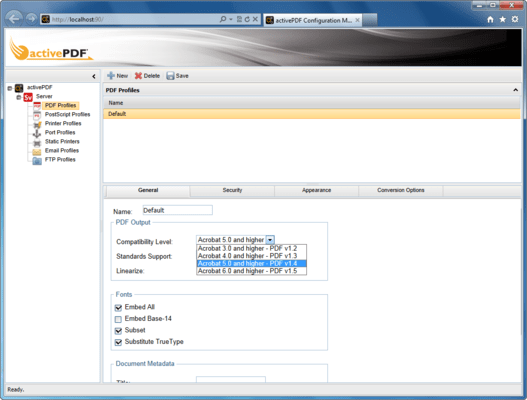Screen dimensions: 527x400
Task: Open a new blank browser tab
Action: coord(370,20)
